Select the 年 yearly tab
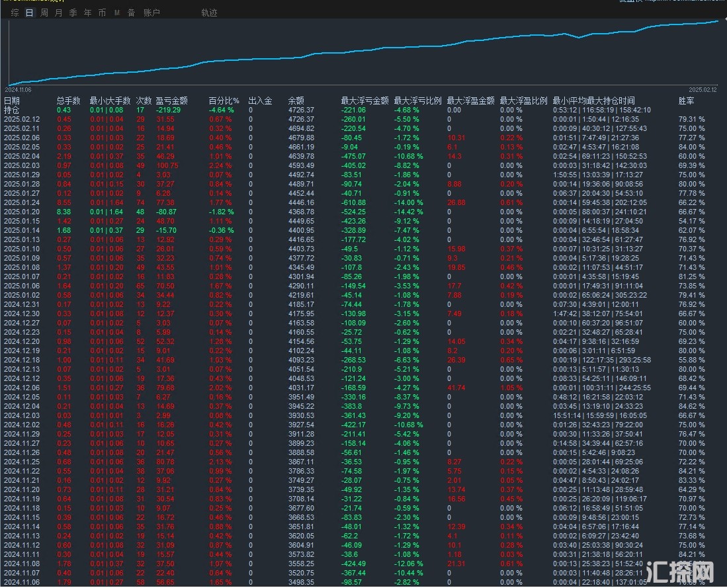Screen dimensions: 727x588 87,13
